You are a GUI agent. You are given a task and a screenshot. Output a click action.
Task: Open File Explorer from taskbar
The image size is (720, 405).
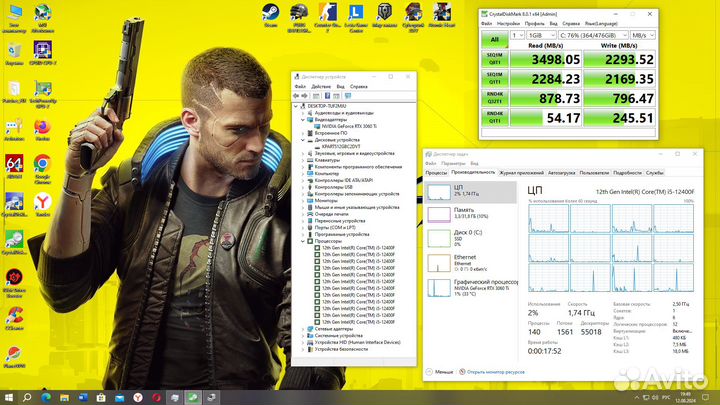64,397
